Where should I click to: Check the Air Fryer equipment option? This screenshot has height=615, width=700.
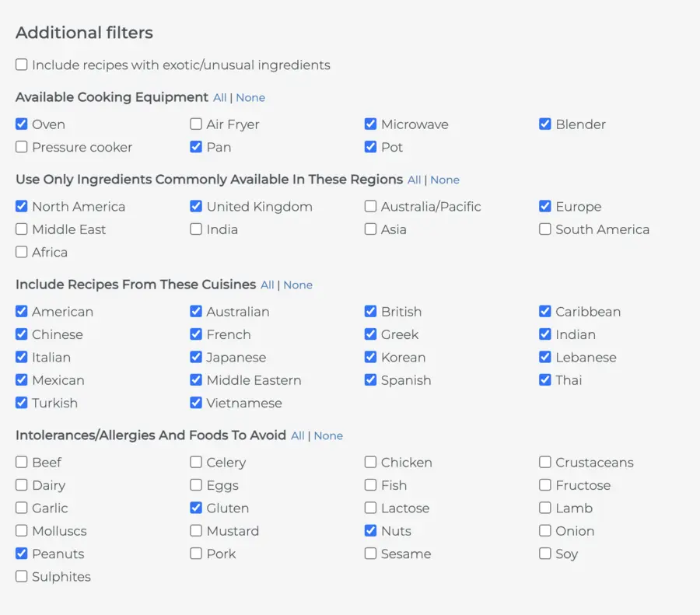(x=195, y=124)
